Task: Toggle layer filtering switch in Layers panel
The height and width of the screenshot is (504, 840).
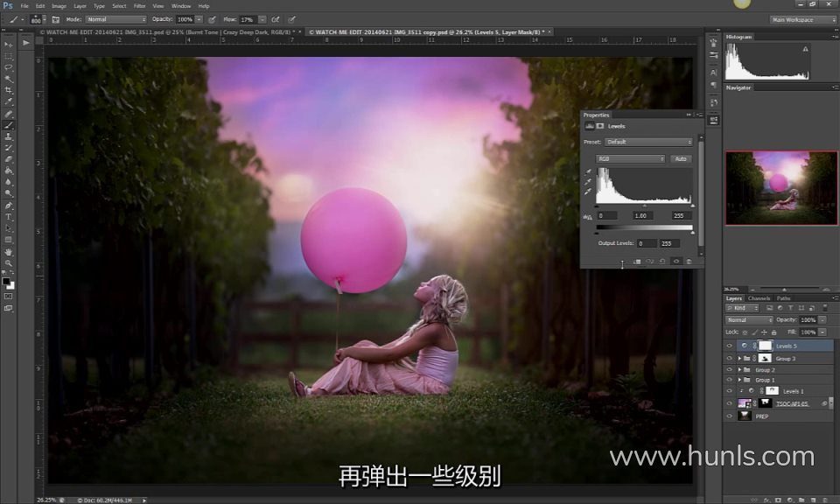Action: (824, 308)
